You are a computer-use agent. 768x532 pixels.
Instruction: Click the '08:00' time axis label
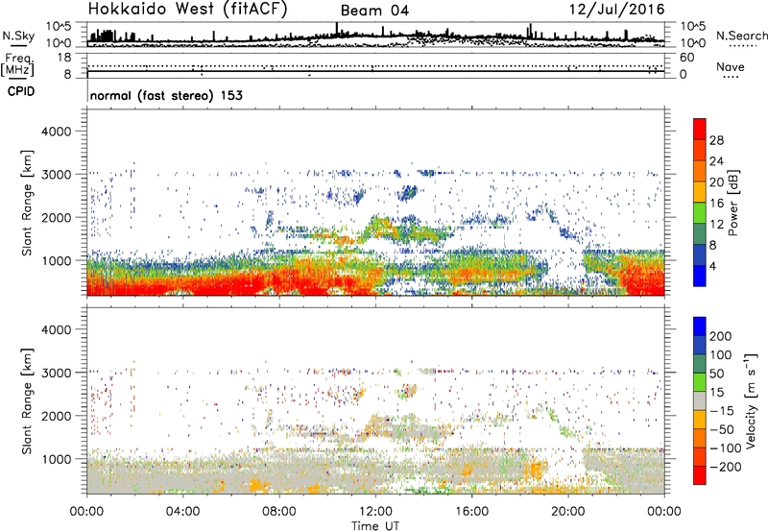point(279,512)
